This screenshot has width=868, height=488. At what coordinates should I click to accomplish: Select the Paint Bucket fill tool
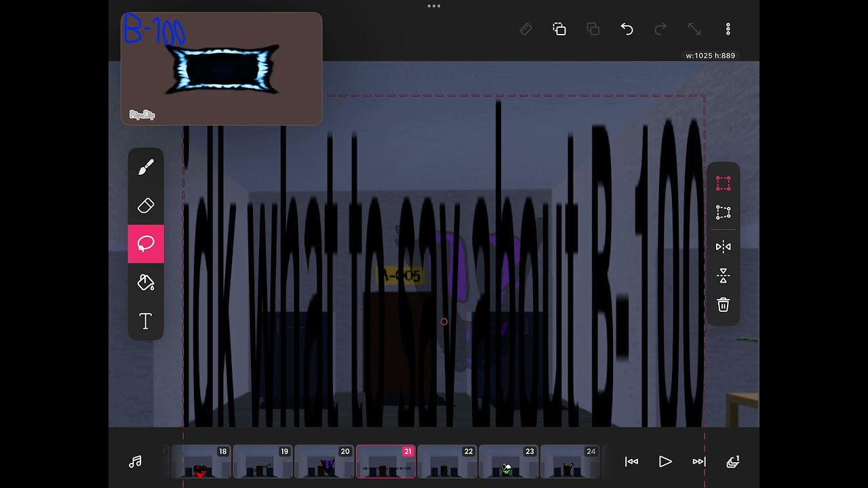click(x=146, y=283)
